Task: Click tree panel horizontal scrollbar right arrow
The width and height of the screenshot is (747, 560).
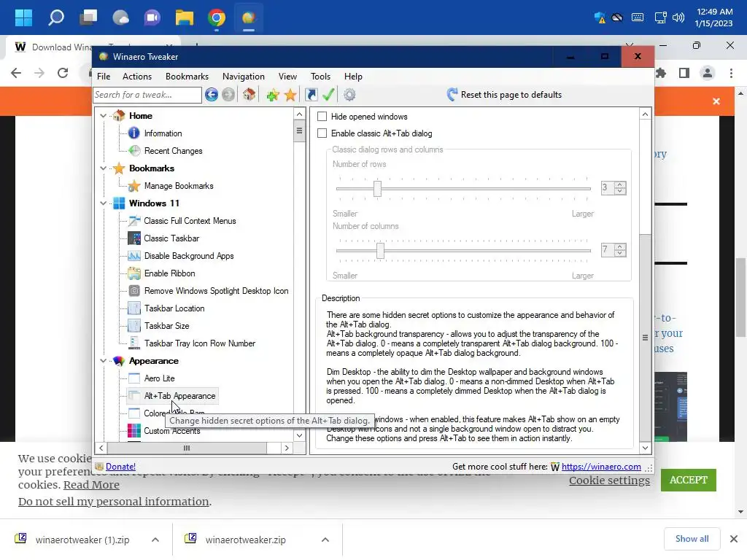Action: coord(286,448)
